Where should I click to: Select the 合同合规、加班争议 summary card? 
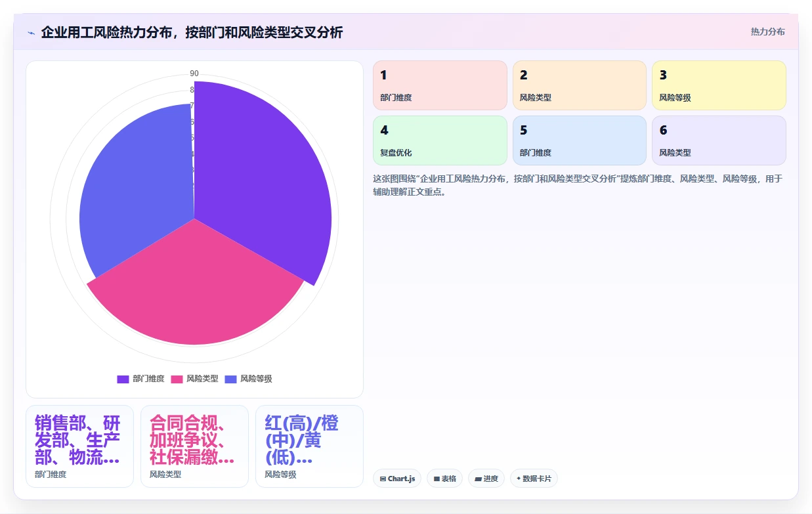tap(194, 446)
